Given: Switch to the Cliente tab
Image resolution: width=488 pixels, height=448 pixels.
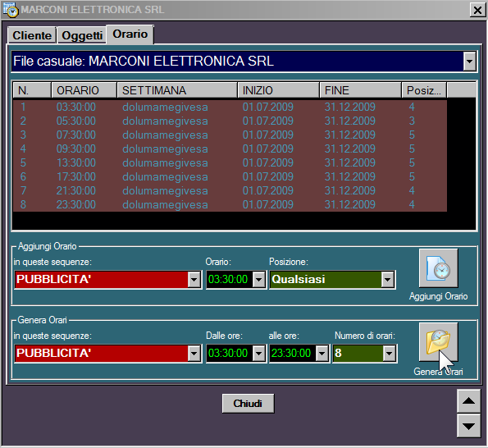Looking at the screenshot, I should 32,35.
